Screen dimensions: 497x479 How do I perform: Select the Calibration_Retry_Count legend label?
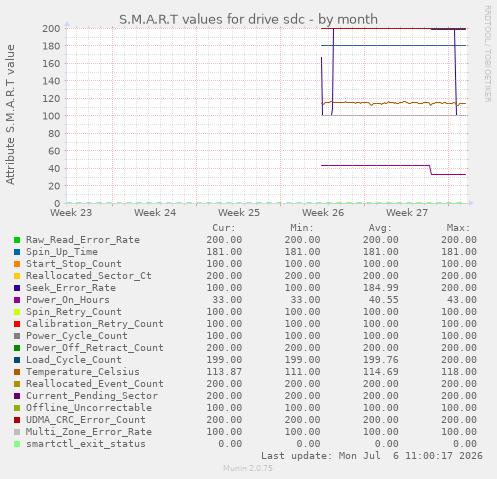point(95,324)
